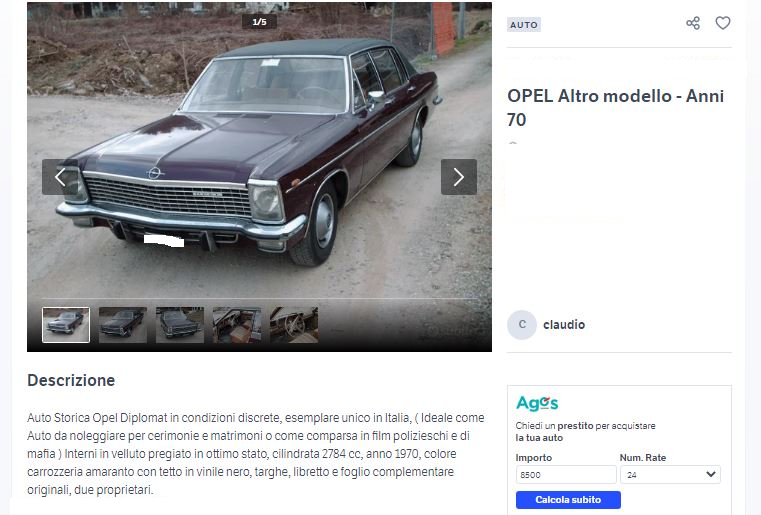
Task: Click the Importo amount field
Action: [566, 475]
